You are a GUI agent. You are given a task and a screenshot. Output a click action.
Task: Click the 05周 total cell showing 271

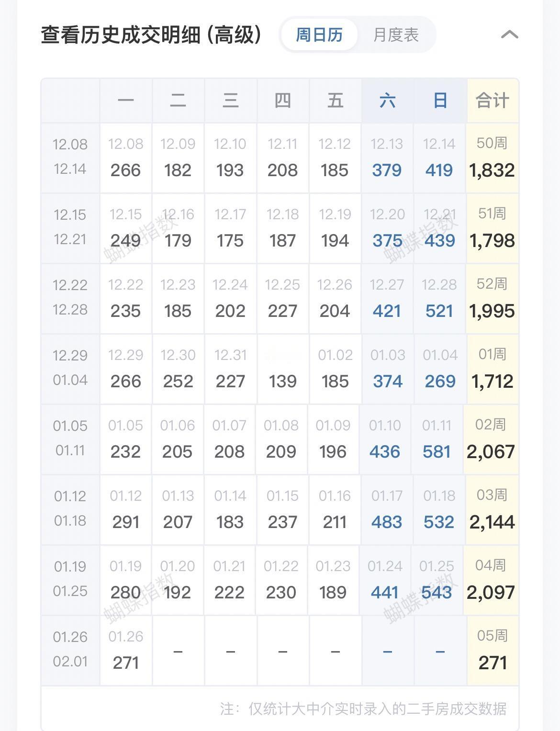click(493, 651)
